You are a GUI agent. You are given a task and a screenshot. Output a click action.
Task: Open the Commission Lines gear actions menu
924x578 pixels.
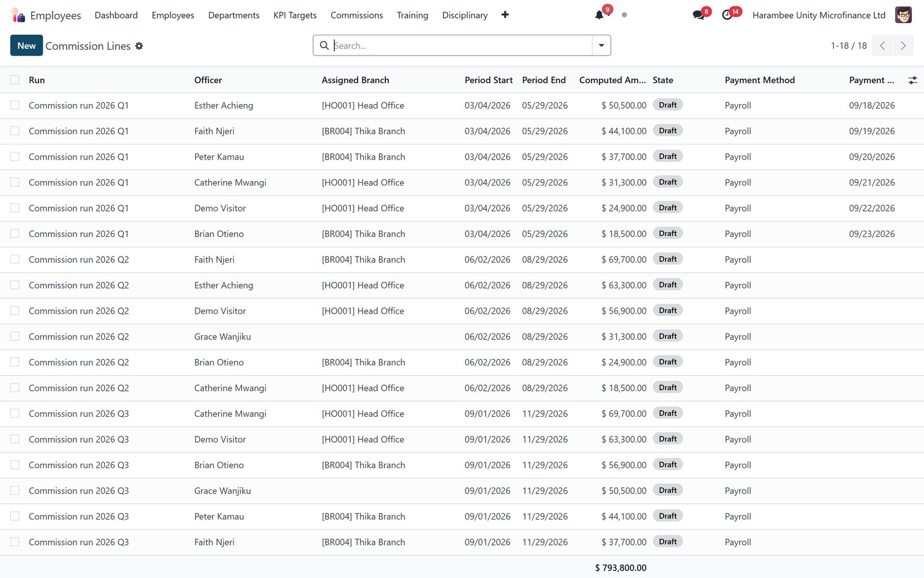139,46
